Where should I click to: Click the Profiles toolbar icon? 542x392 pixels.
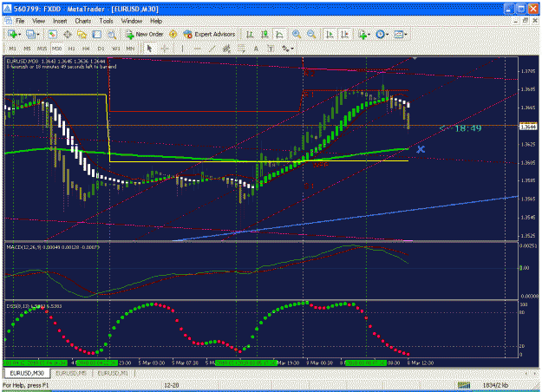coord(30,34)
